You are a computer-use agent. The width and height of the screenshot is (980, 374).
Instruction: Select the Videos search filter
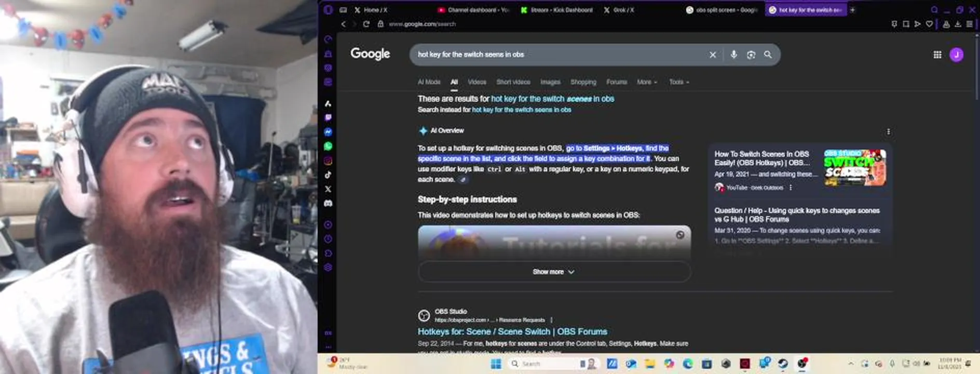click(477, 82)
